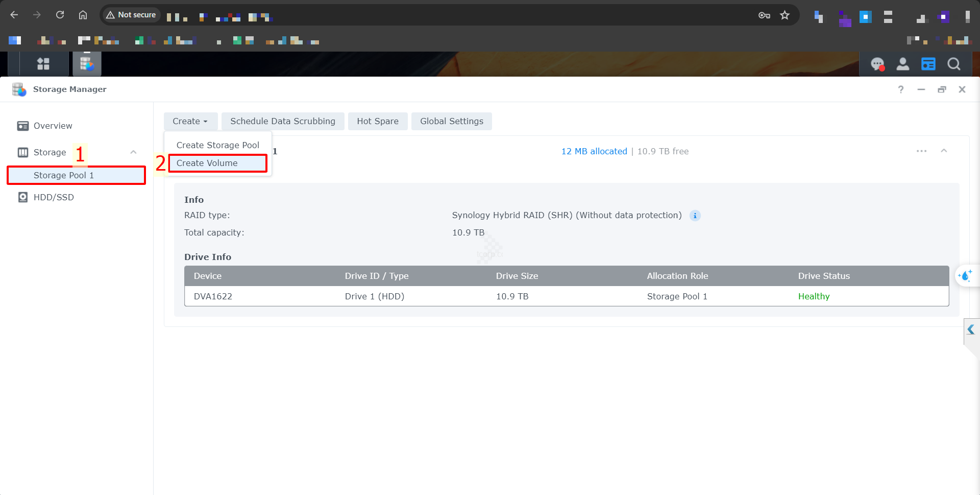
Task: Click the DSM search magnifier icon
Action: (953, 64)
